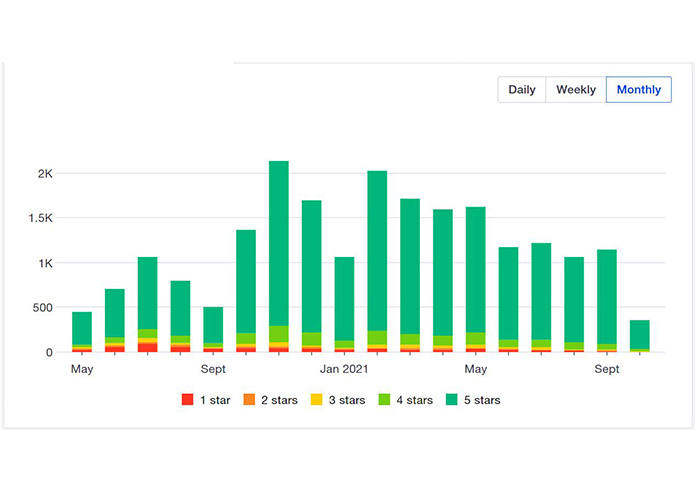This screenshot has height=492, width=696.
Task: Select the Monthly view tab
Action: click(x=639, y=90)
